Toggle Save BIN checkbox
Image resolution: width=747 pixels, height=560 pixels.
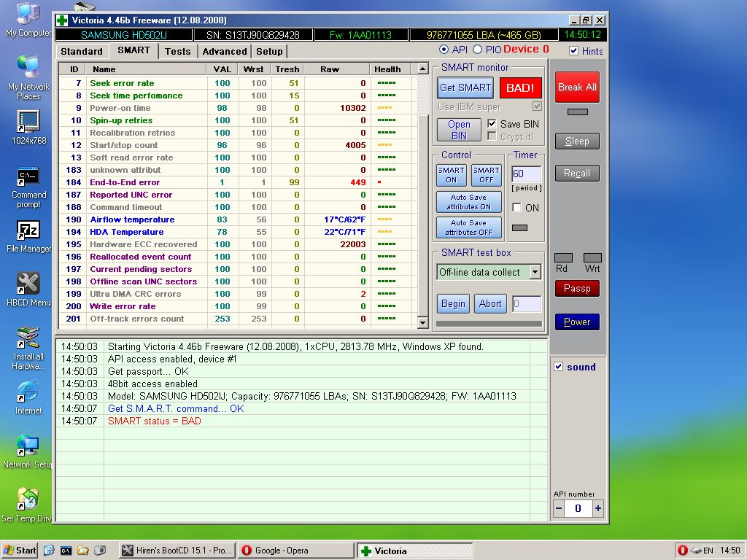click(x=492, y=124)
